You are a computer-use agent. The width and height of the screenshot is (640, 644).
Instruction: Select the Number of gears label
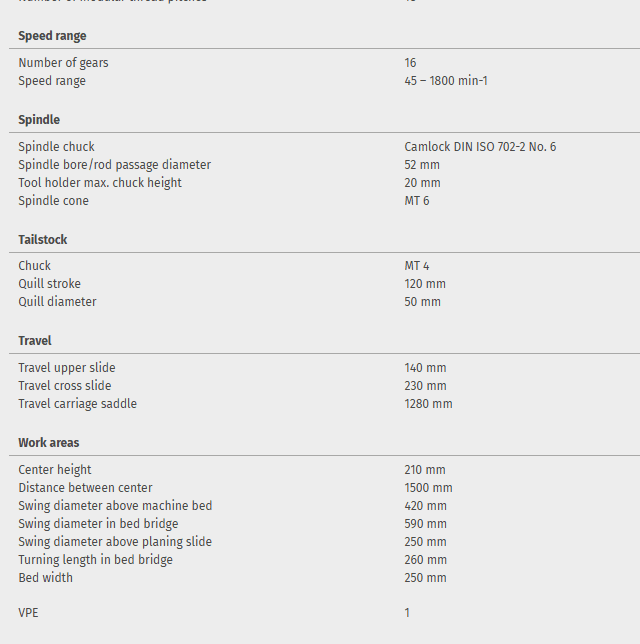point(63,63)
